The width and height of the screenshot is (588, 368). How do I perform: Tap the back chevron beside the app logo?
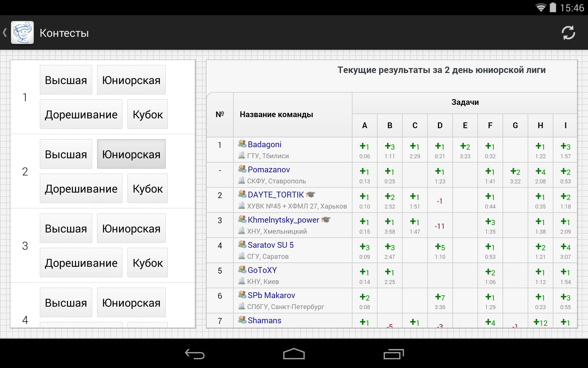pyautogui.click(x=5, y=33)
